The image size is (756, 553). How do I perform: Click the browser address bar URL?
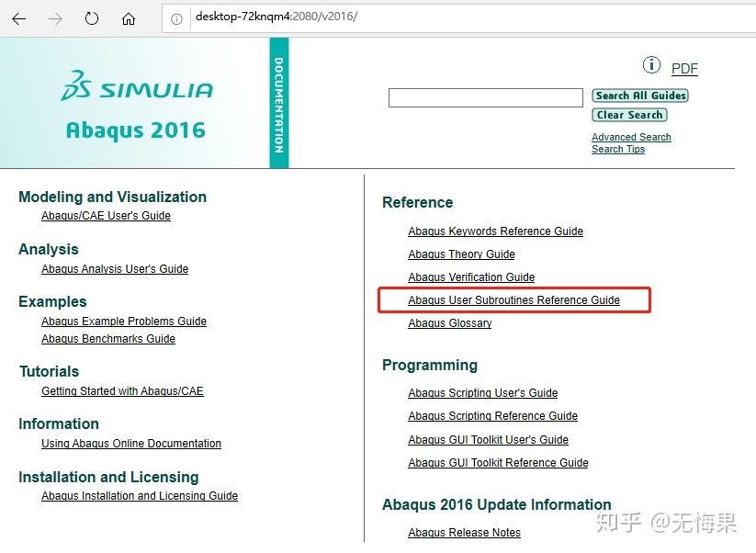(276, 17)
